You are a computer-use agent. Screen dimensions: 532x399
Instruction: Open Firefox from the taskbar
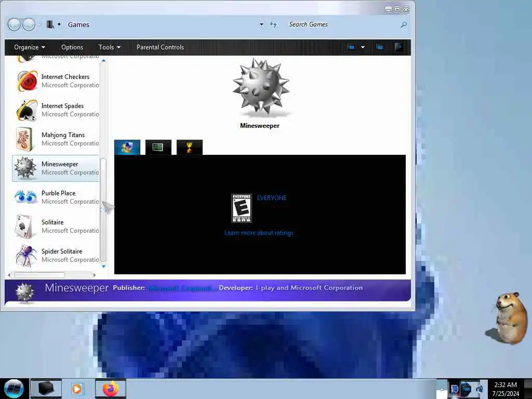point(111,389)
